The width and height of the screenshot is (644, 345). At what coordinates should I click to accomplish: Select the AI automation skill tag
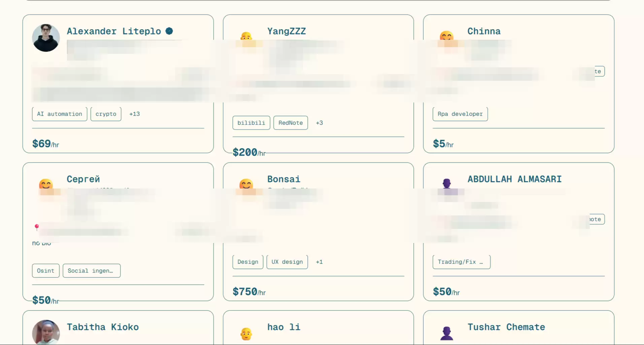coord(60,114)
